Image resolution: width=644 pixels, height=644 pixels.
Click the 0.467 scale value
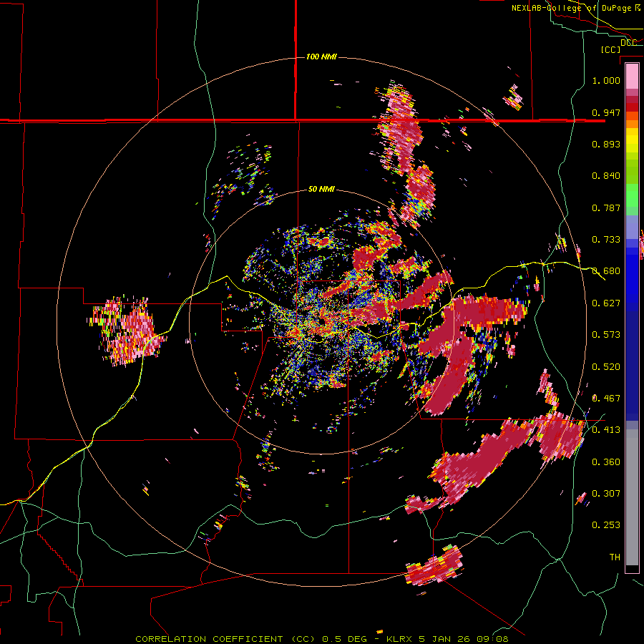(x=606, y=399)
